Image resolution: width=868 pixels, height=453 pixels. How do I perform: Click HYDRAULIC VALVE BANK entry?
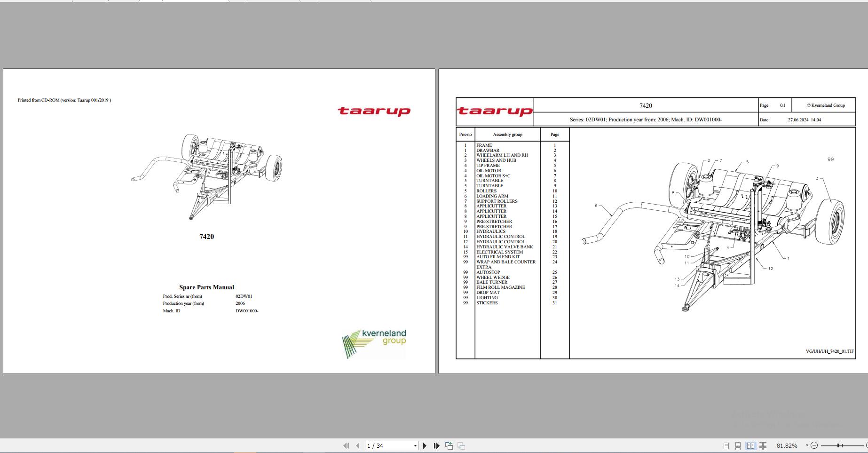pos(505,247)
